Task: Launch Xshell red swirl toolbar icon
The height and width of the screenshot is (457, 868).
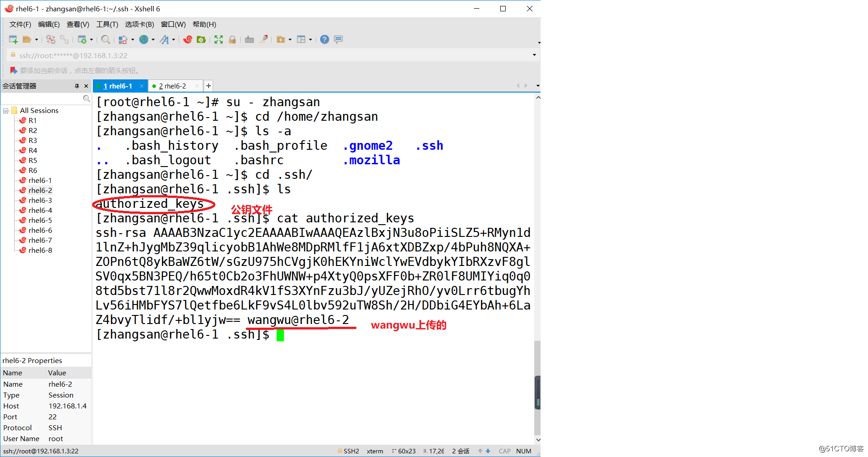Action: [188, 39]
